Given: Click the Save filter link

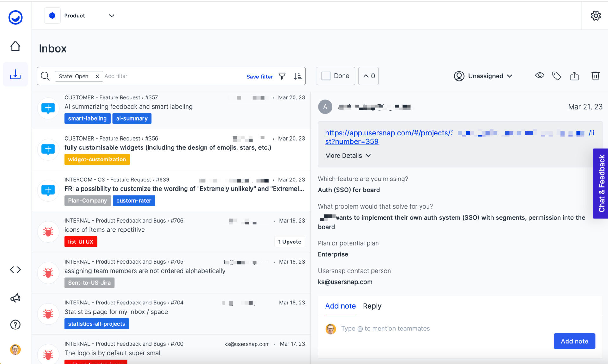Looking at the screenshot, I should tap(260, 77).
